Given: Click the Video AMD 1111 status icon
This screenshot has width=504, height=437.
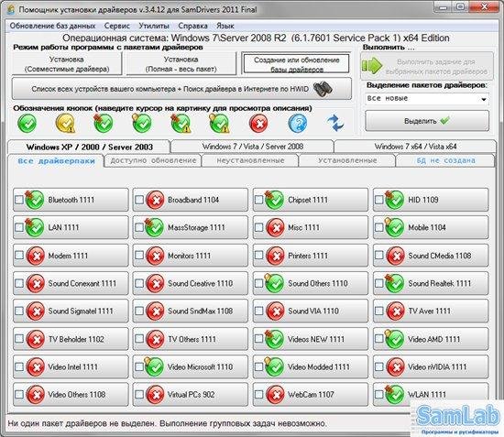Looking at the screenshot, I should (x=394, y=339).
